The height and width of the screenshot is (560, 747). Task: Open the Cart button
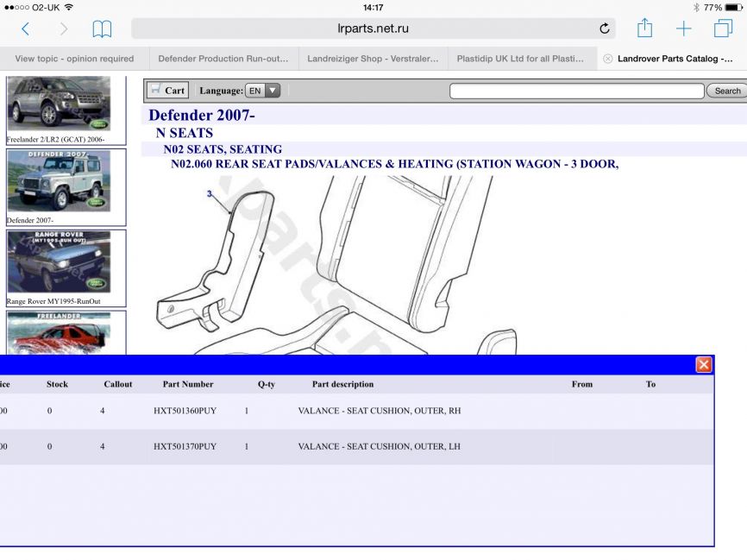pos(167,91)
